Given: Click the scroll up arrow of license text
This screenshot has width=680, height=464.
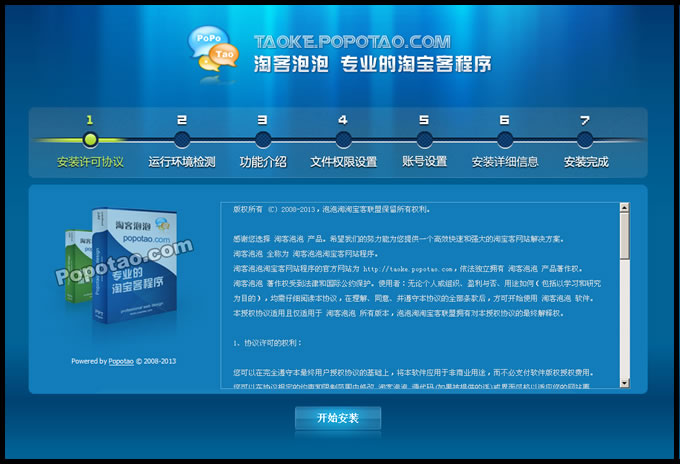Looking at the screenshot, I should tap(624, 209).
